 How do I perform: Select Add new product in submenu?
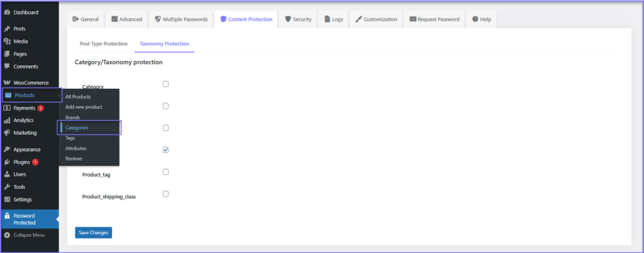tap(84, 107)
